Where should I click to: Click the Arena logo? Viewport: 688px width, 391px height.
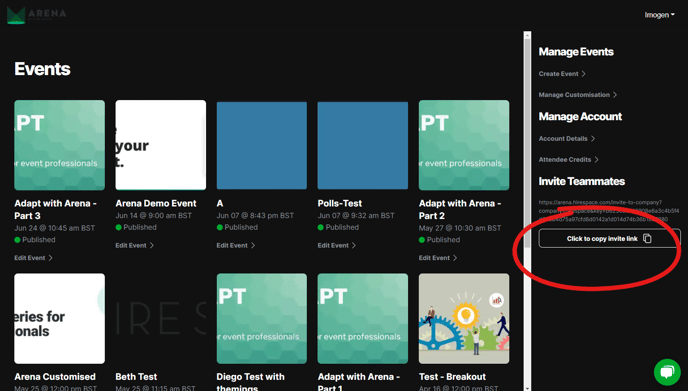point(36,15)
